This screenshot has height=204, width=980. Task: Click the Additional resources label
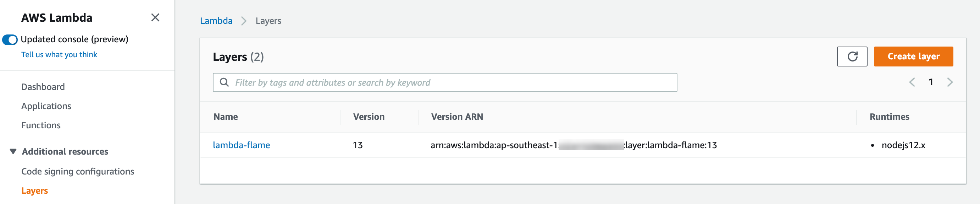coord(65,151)
